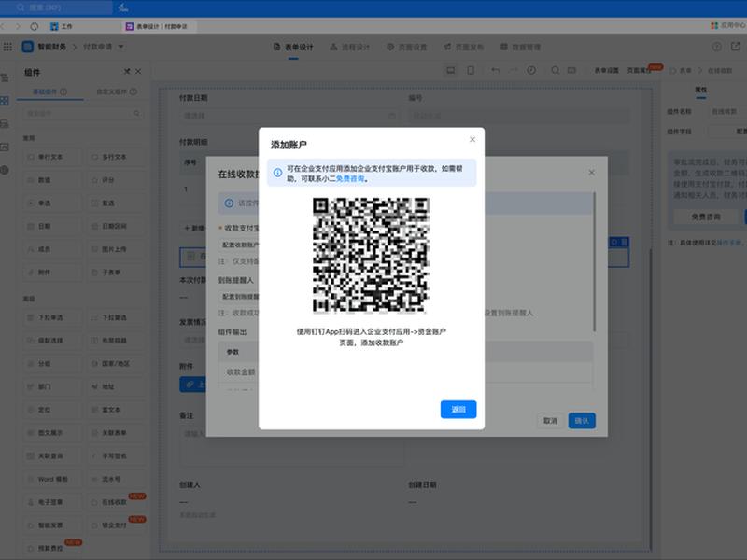Viewport: 747px width, 560px height.
Task: Click the QR code in 添加账户 dialog
Action: pyautogui.click(x=371, y=255)
